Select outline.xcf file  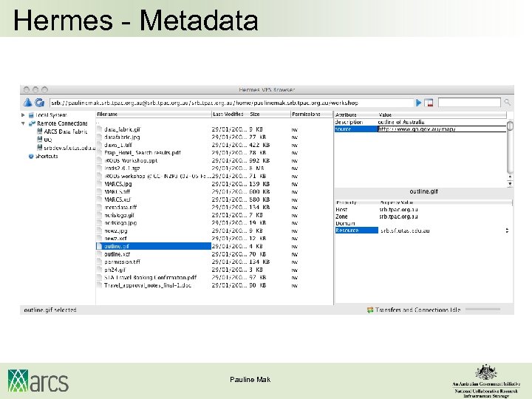click(x=117, y=254)
